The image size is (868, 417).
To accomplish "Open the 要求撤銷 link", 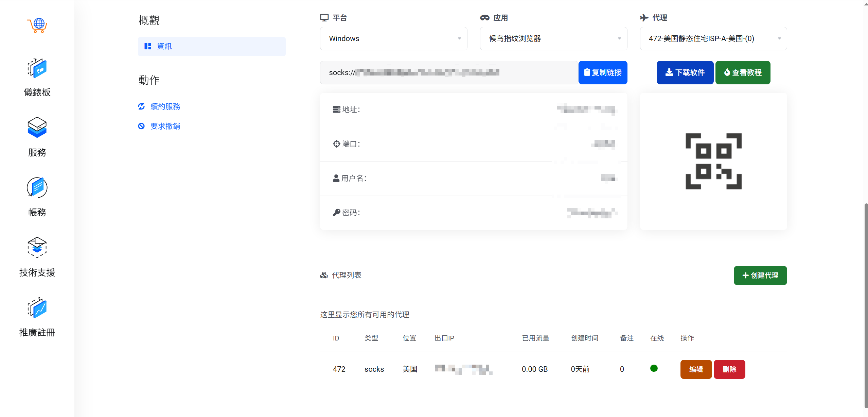I will [x=165, y=126].
